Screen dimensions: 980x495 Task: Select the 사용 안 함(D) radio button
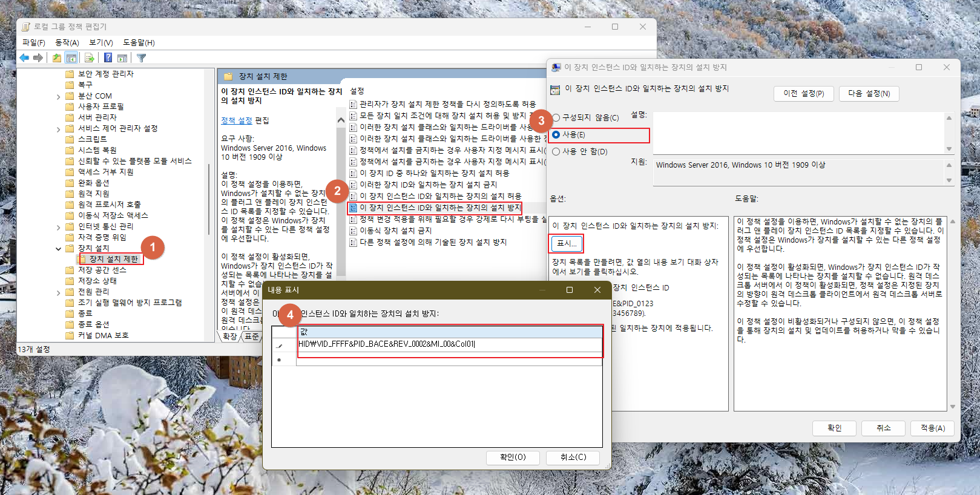pos(556,152)
